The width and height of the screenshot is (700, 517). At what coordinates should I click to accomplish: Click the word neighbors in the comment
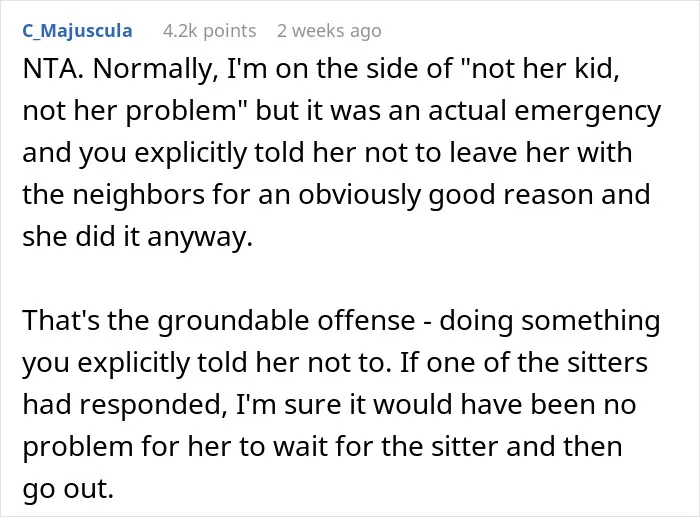click(138, 195)
